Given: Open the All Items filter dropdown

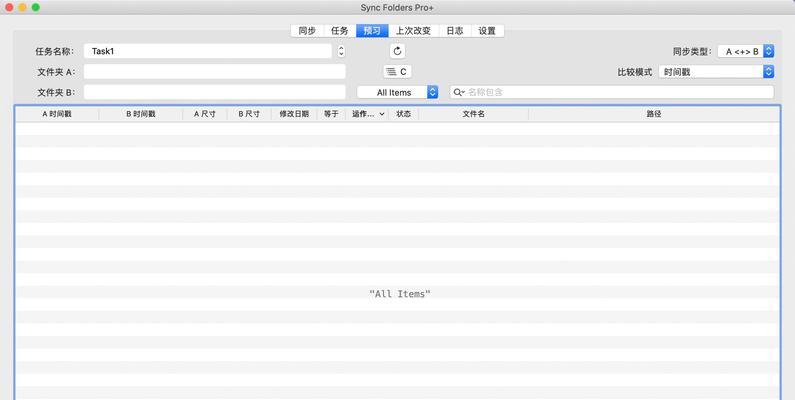Looking at the screenshot, I should (398, 92).
